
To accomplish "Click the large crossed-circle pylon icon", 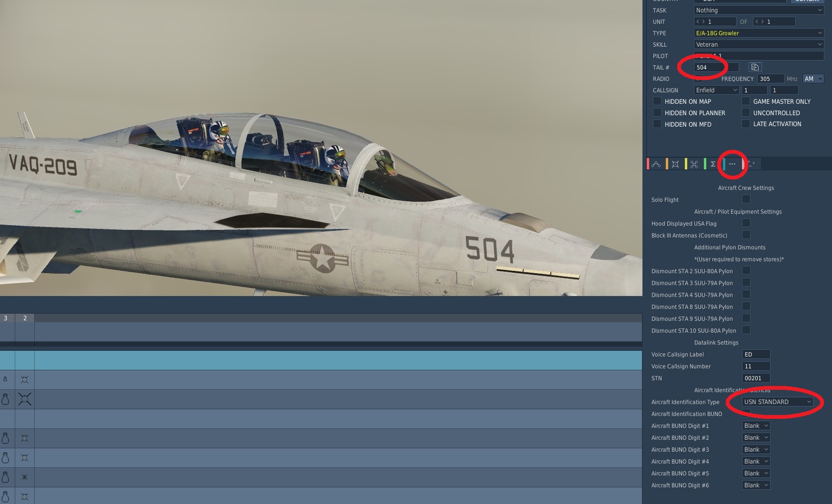I will tap(25, 399).
